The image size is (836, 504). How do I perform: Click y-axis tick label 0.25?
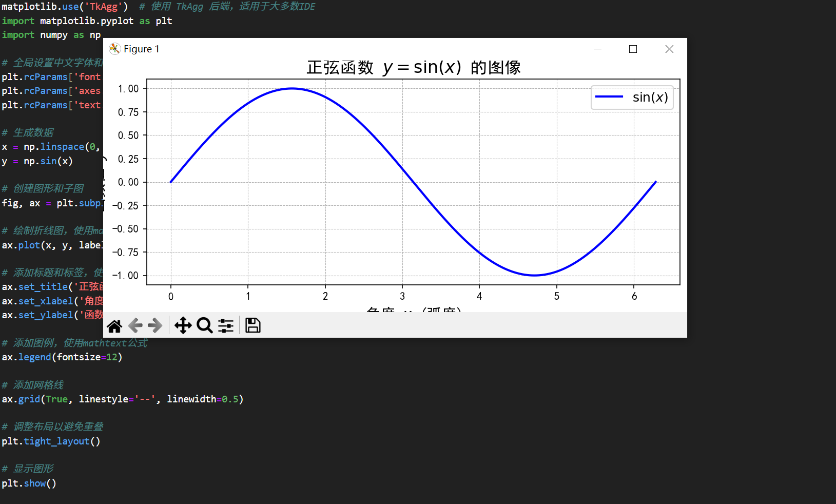pos(128,159)
